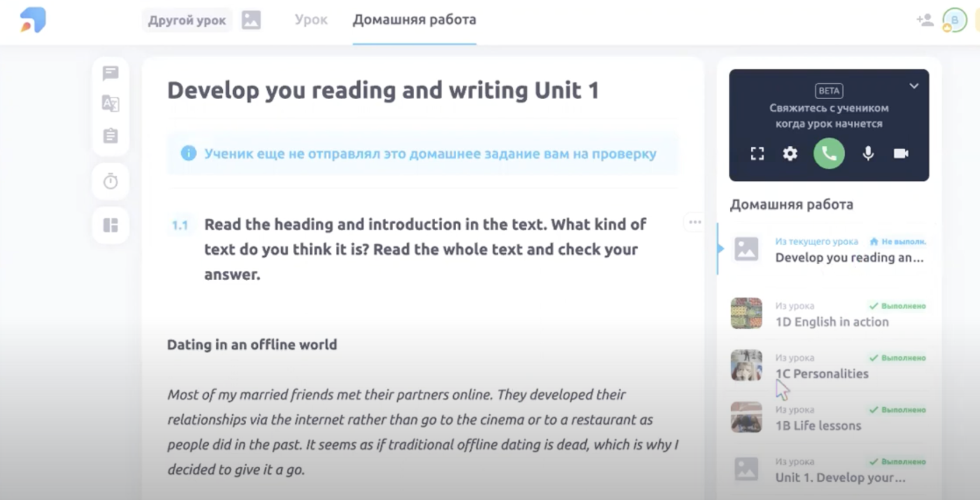
Task: Open video call settings gear
Action: click(x=790, y=153)
